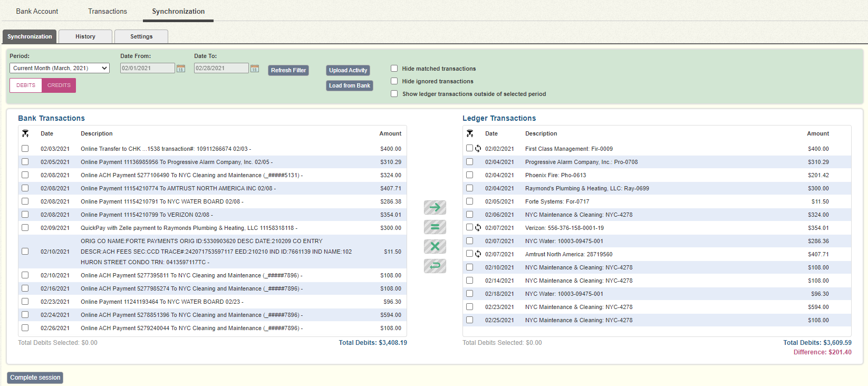Click the 'Difference: $201.40' text

click(x=823, y=352)
